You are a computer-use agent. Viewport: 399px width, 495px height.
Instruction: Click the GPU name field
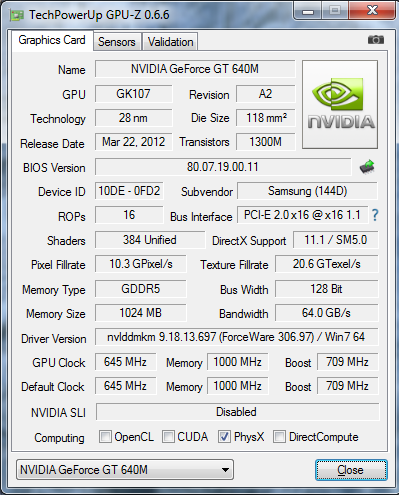(195, 69)
